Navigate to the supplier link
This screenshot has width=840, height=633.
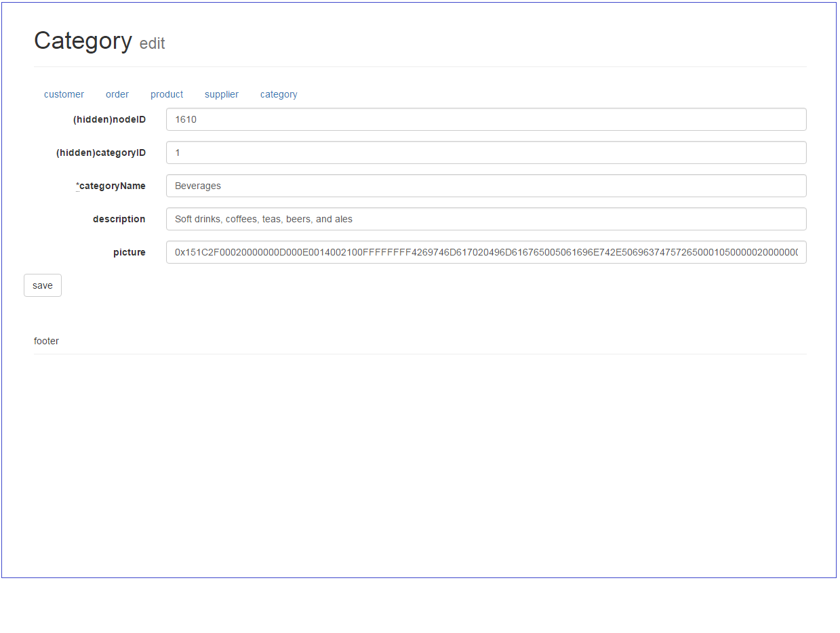pyautogui.click(x=222, y=94)
